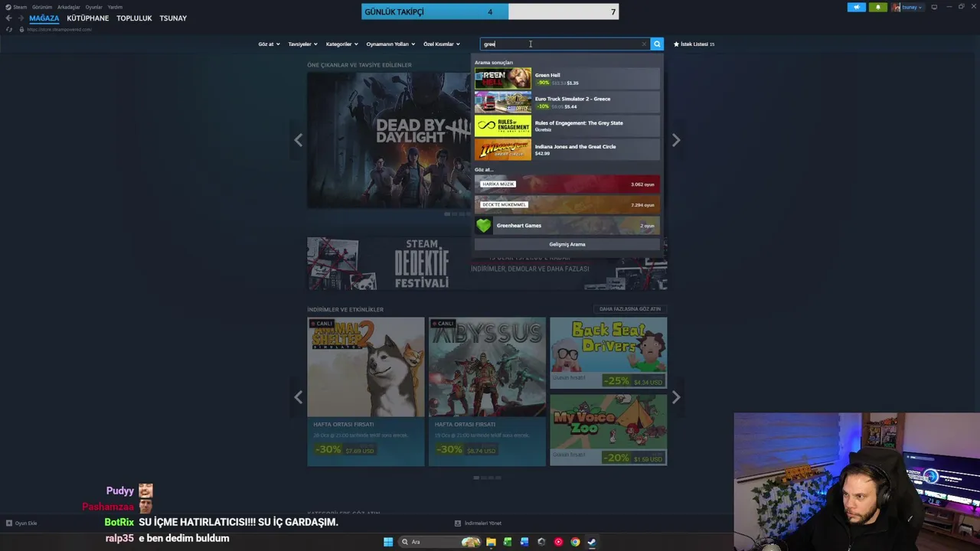Click the blue search magnifier button
The width and height of the screenshot is (980, 551).
coord(657,44)
